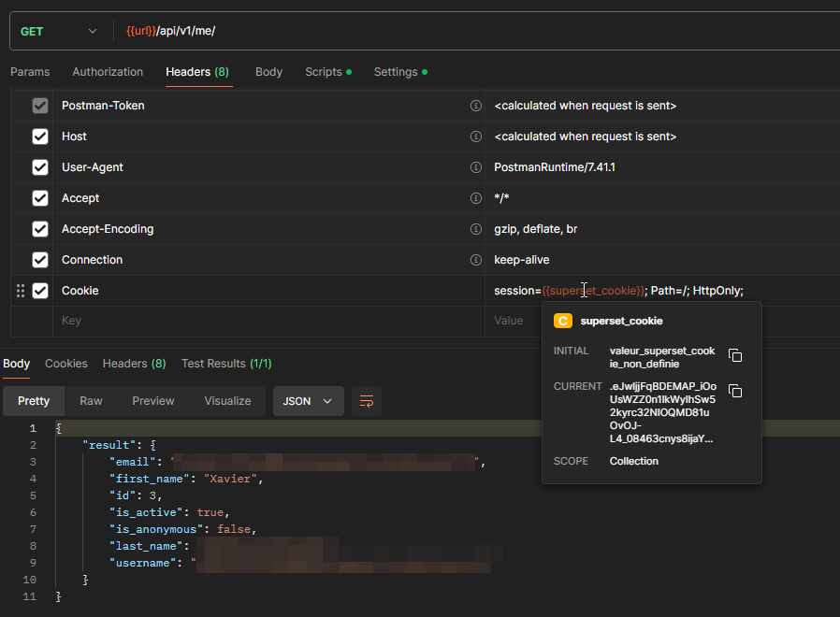Open the Settings tab
840x617 pixels.
point(400,72)
